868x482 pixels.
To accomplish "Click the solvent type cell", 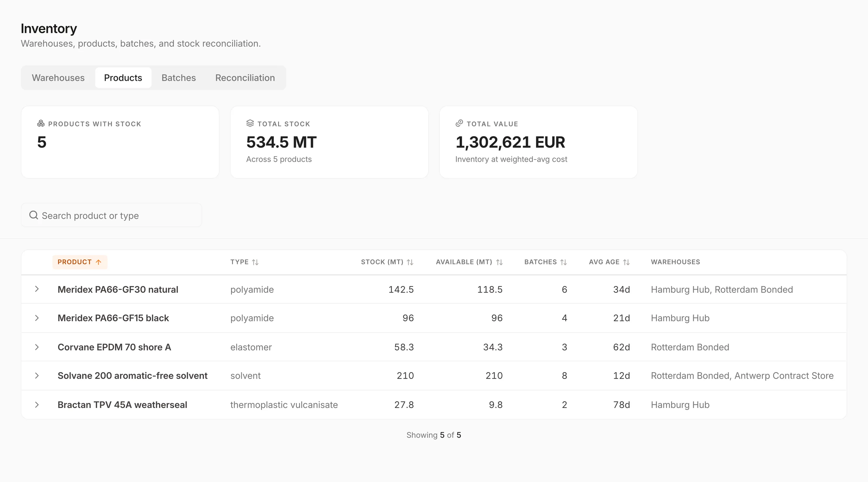I will coord(246,376).
